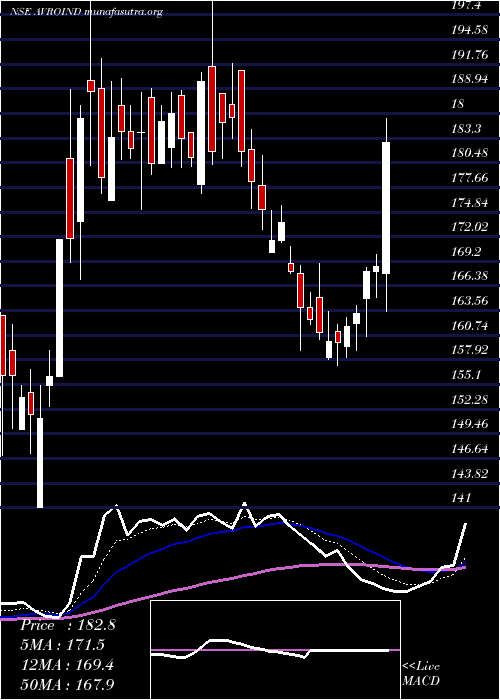
Task: Select the 180.48 price axis label
Action: pos(470,153)
